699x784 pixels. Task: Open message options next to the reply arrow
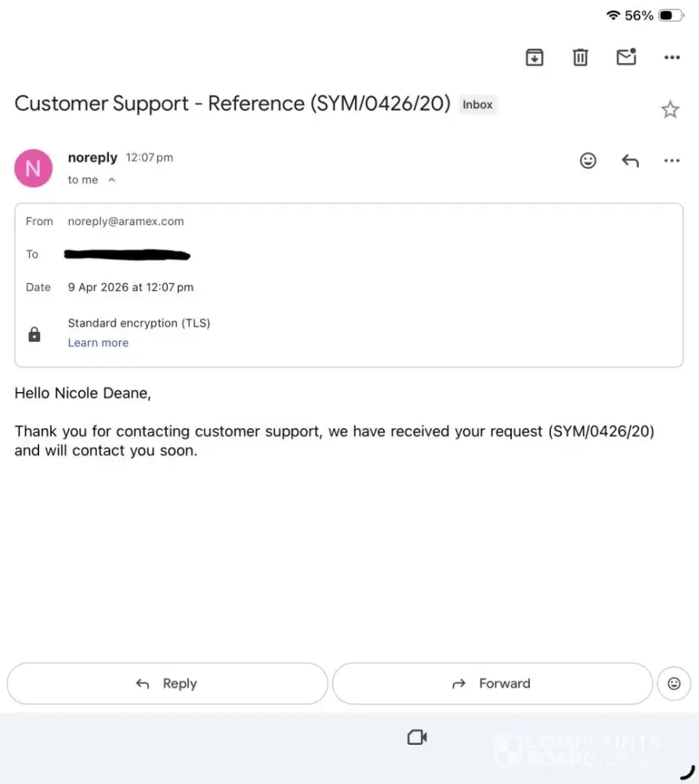(x=672, y=161)
